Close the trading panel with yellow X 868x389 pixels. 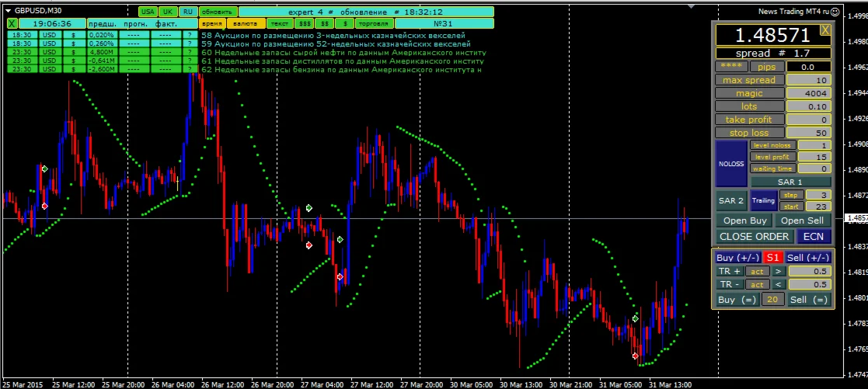(x=824, y=30)
